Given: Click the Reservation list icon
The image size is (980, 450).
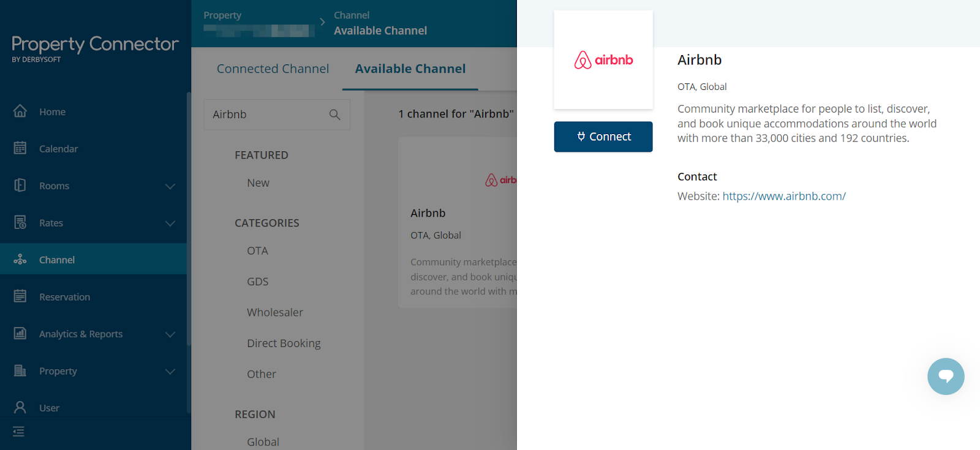Looking at the screenshot, I should click(x=20, y=296).
